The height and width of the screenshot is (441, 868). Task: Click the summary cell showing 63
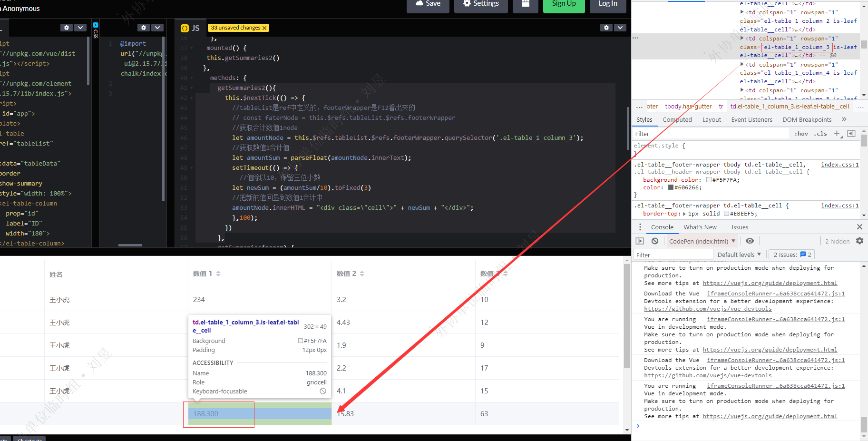[547, 414]
